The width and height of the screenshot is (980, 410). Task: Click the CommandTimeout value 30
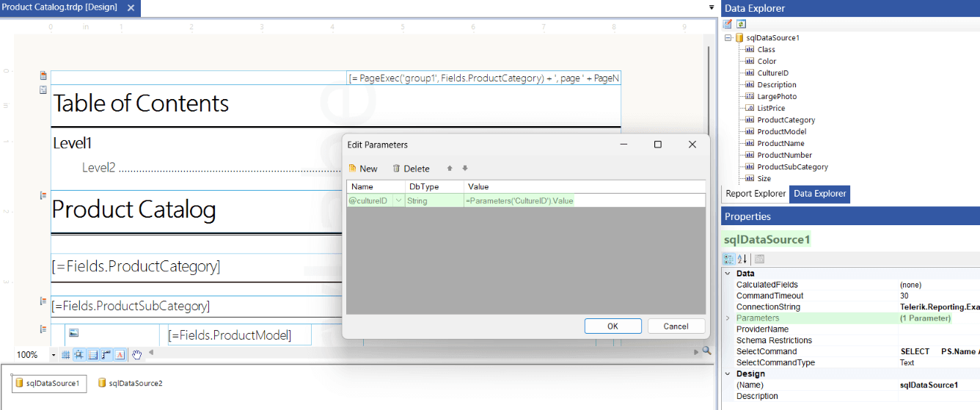pyautogui.click(x=939, y=296)
